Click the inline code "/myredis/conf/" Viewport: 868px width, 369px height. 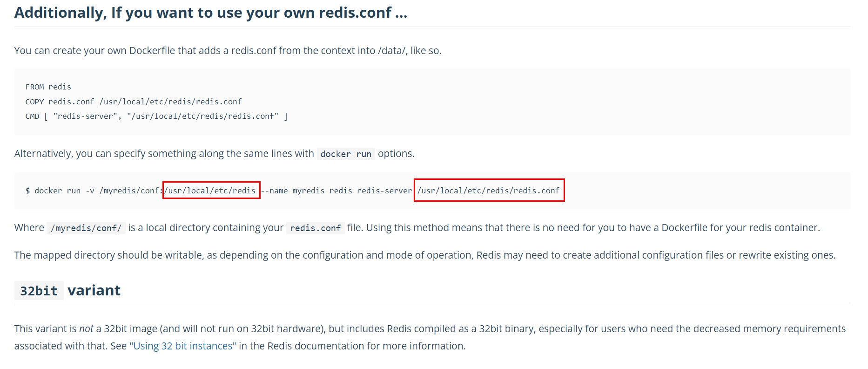tap(86, 228)
